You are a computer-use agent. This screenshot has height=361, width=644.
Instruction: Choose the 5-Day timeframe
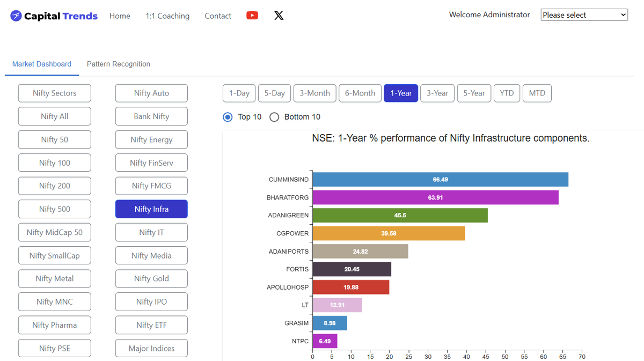click(275, 93)
